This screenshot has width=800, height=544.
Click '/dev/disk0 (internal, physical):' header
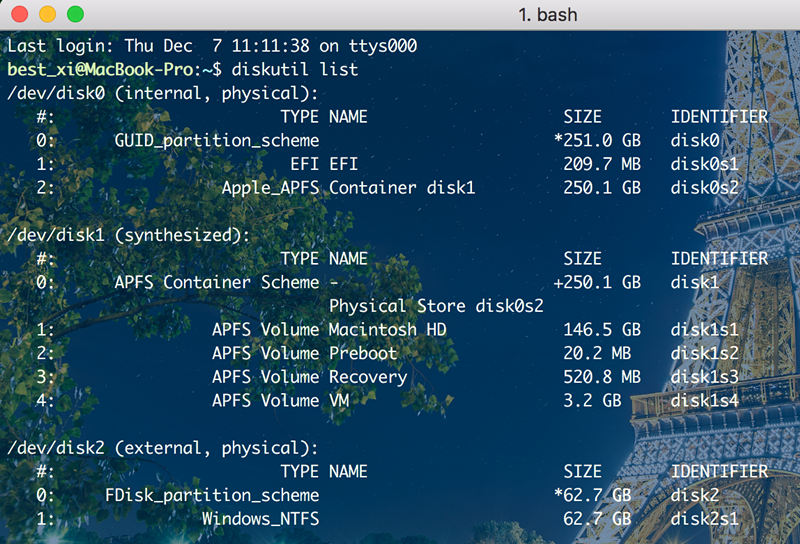coord(163,93)
